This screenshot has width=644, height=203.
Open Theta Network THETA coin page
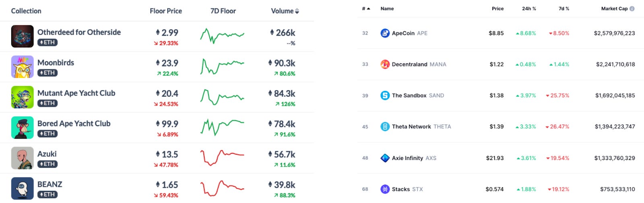click(421, 127)
